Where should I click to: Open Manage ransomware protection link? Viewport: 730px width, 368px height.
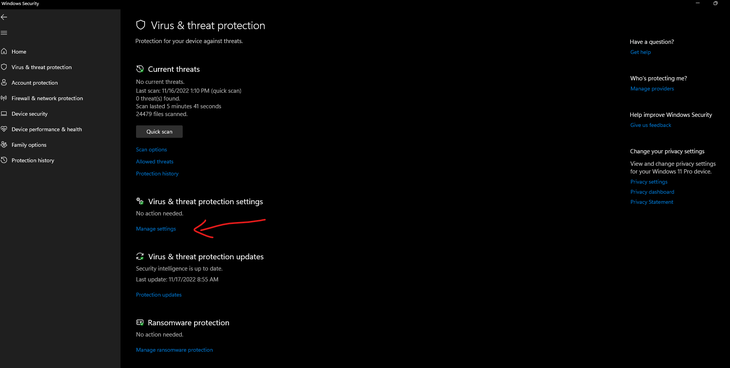point(174,350)
